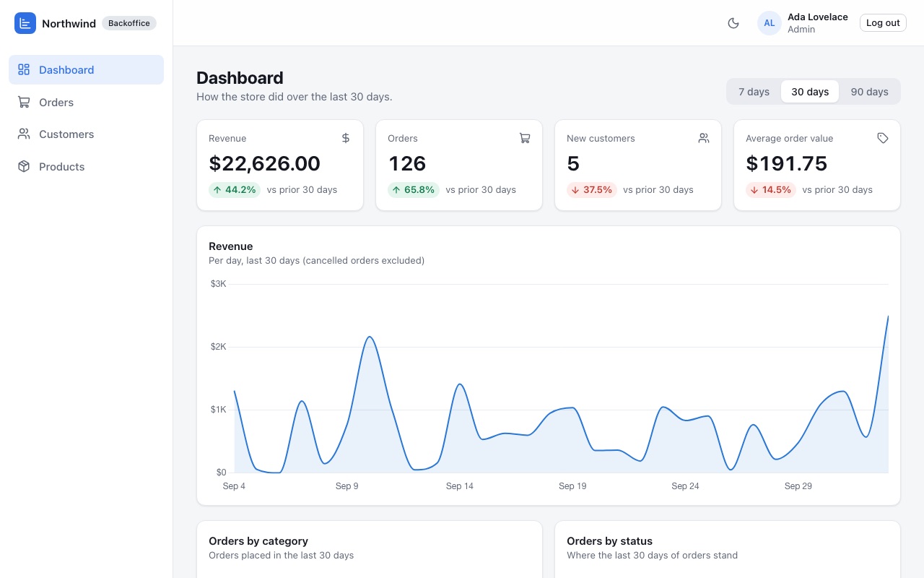Click the Log out button
This screenshot has width=924, height=578.
point(883,23)
